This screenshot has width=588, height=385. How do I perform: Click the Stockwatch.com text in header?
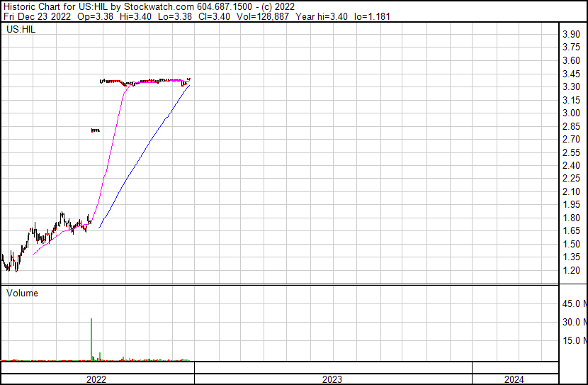[164, 6]
